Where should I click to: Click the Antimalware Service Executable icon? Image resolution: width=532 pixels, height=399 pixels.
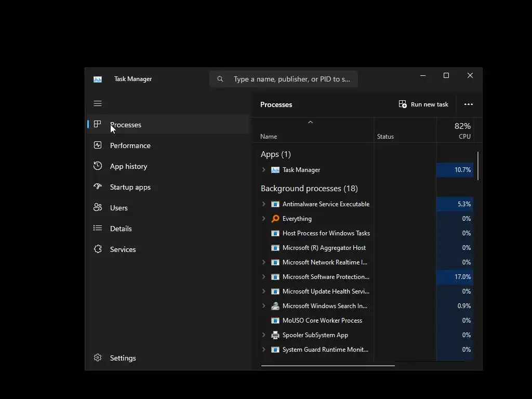click(275, 204)
